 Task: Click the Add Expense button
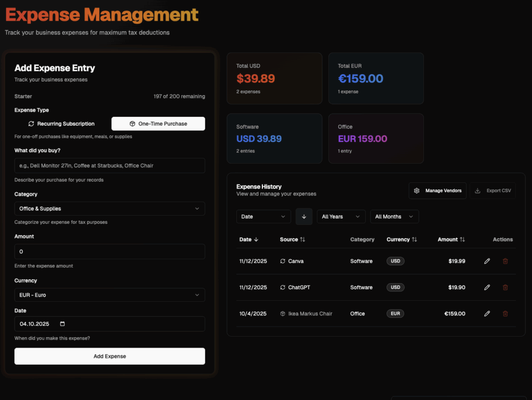point(109,356)
